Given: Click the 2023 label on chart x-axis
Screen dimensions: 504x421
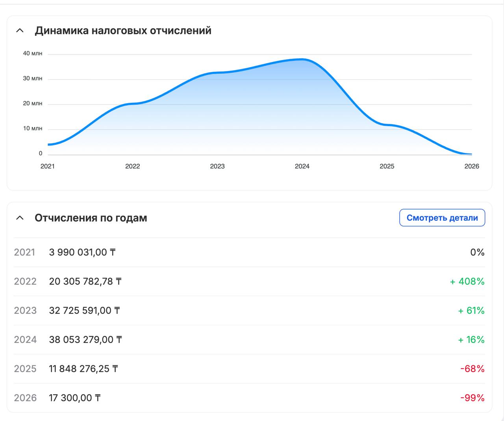Looking at the screenshot, I should tap(217, 166).
